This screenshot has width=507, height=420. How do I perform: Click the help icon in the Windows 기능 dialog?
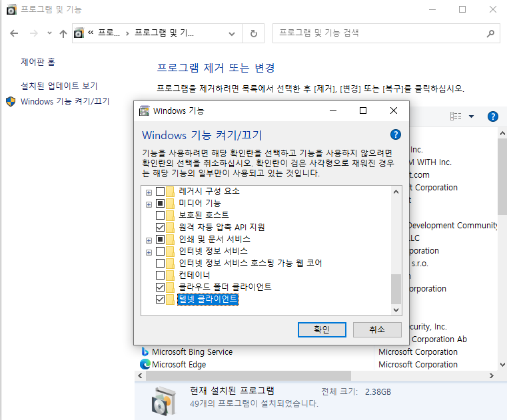click(396, 134)
